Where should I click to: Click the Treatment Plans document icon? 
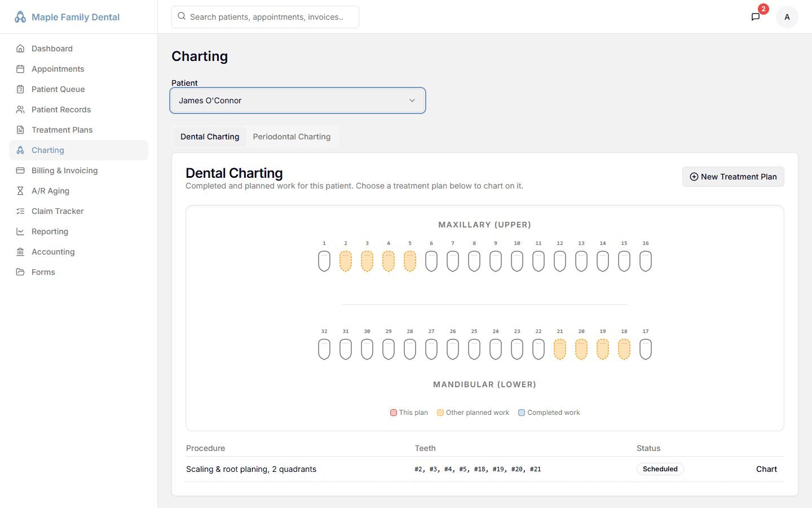(20, 130)
